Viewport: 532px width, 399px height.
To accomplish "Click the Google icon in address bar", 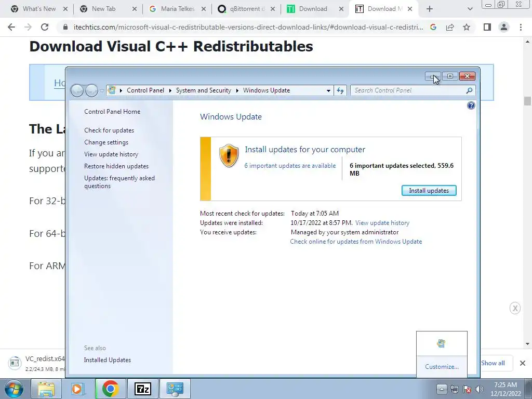I will [433, 27].
